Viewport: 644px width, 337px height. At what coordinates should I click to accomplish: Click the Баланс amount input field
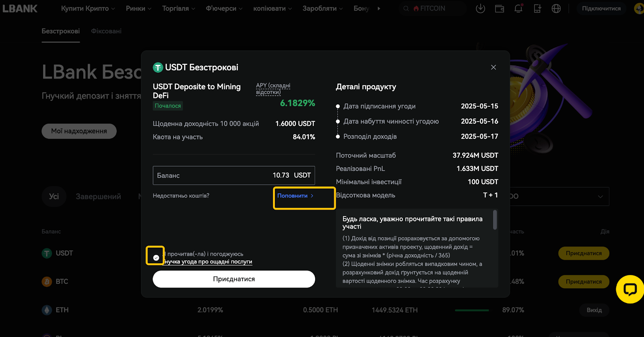tap(234, 176)
